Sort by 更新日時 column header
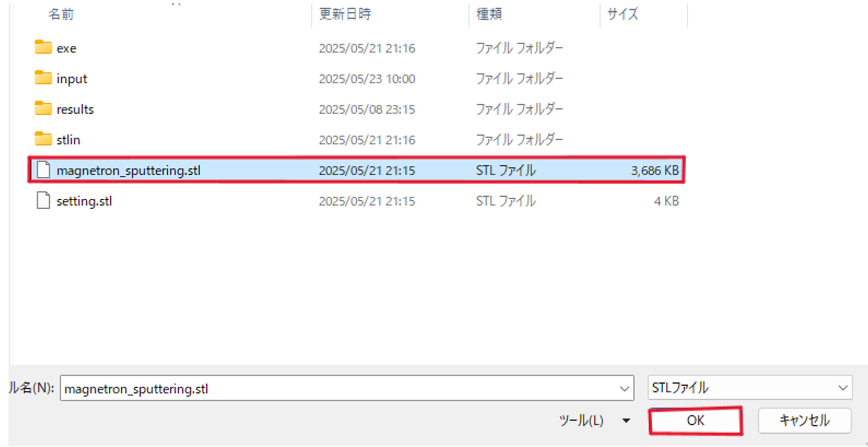 345,14
